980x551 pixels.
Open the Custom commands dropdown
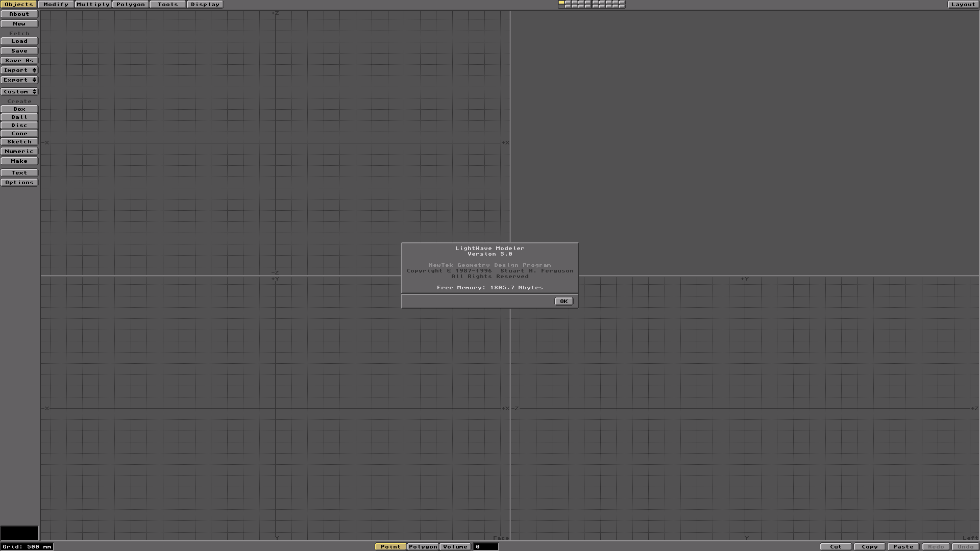click(x=19, y=91)
